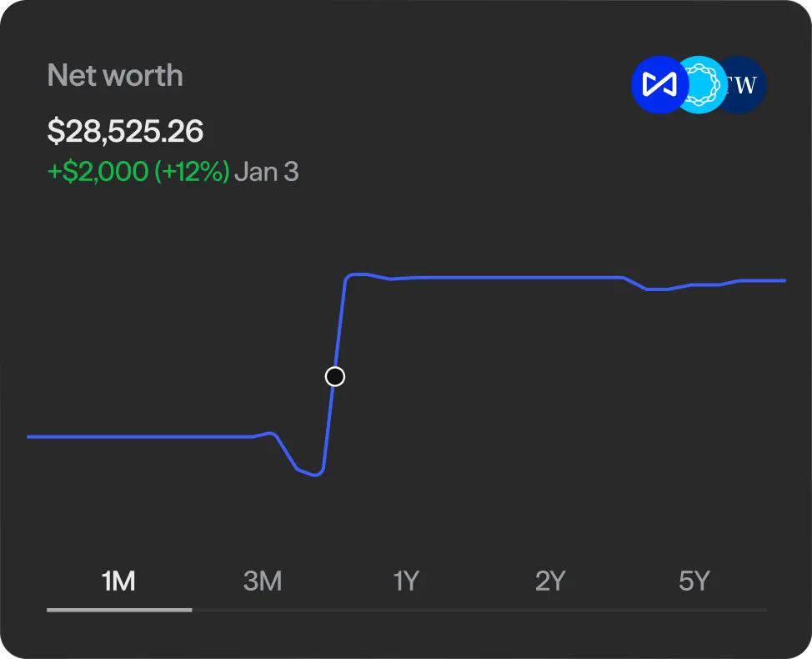Image resolution: width=812 pixels, height=659 pixels.
Task: Select the 3M time range tab
Action: pyautogui.click(x=262, y=581)
